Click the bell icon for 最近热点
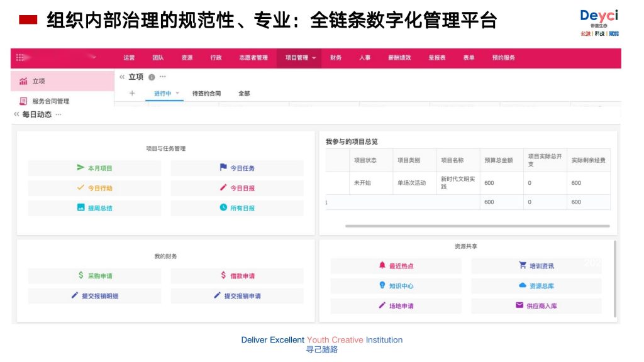 click(382, 265)
